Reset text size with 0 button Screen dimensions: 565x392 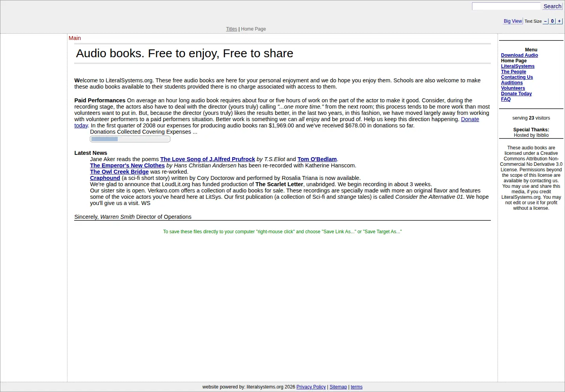tap(552, 21)
